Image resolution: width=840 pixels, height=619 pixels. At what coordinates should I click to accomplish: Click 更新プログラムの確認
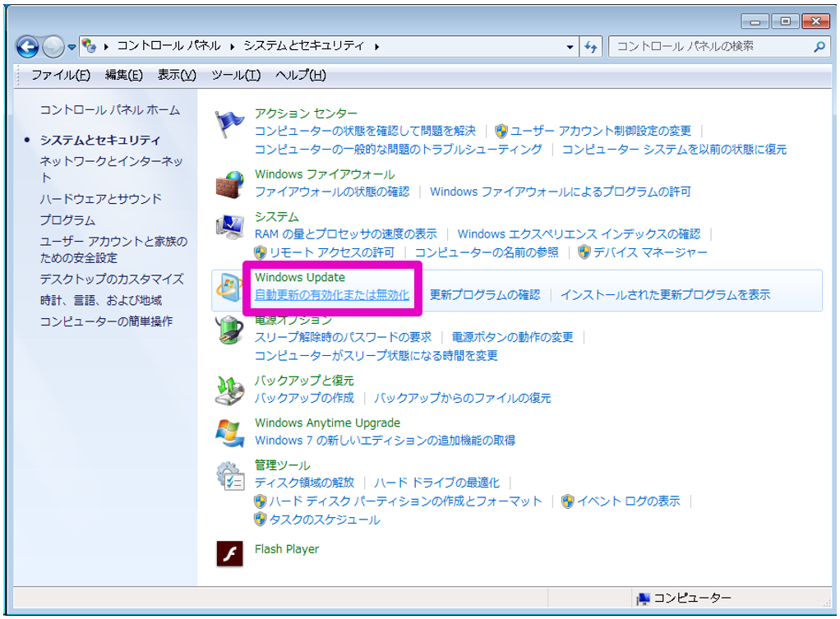pyautogui.click(x=485, y=295)
